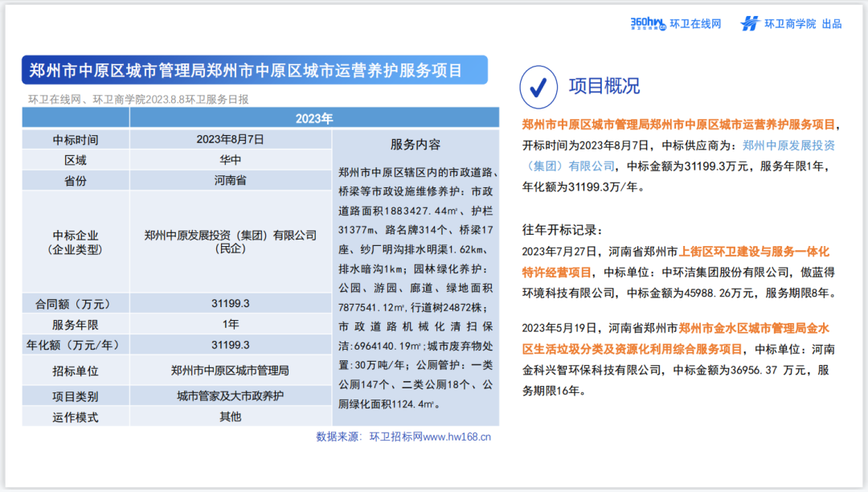868x492 pixels.
Task: Click the blue checkmark circle icon
Action: coord(538,87)
